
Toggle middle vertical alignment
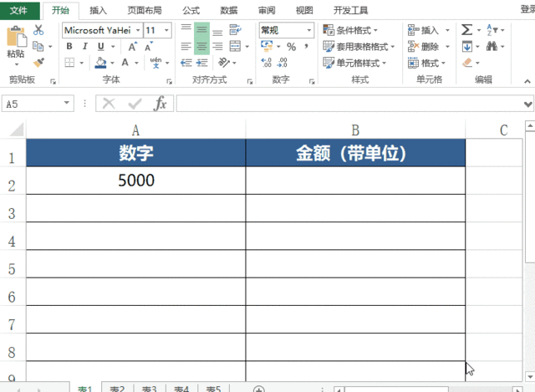click(x=201, y=30)
